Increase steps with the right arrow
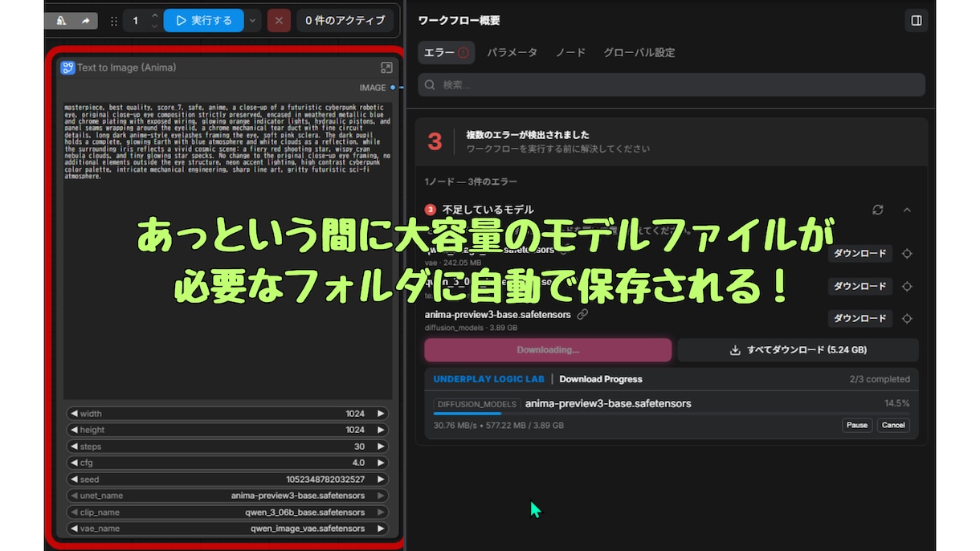Screen dimensions: 980x551 (382, 447)
